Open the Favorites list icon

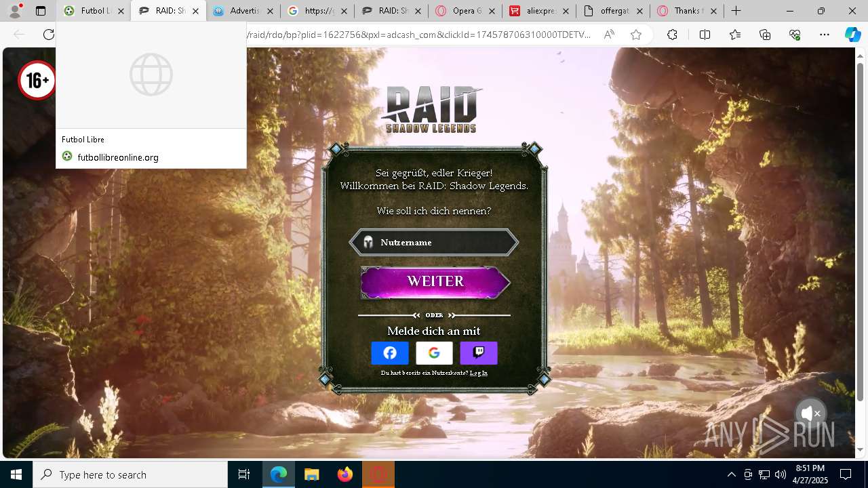(735, 35)
